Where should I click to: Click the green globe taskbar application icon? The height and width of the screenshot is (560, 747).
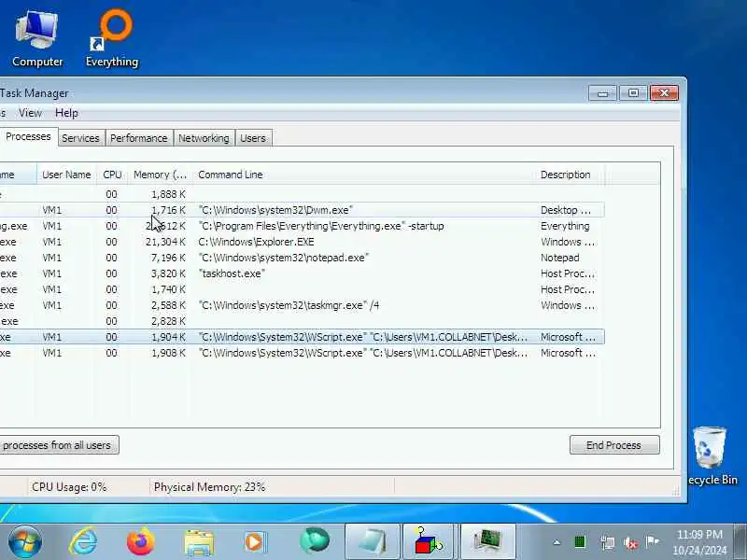pyautogui.click(x=315, y=541)
